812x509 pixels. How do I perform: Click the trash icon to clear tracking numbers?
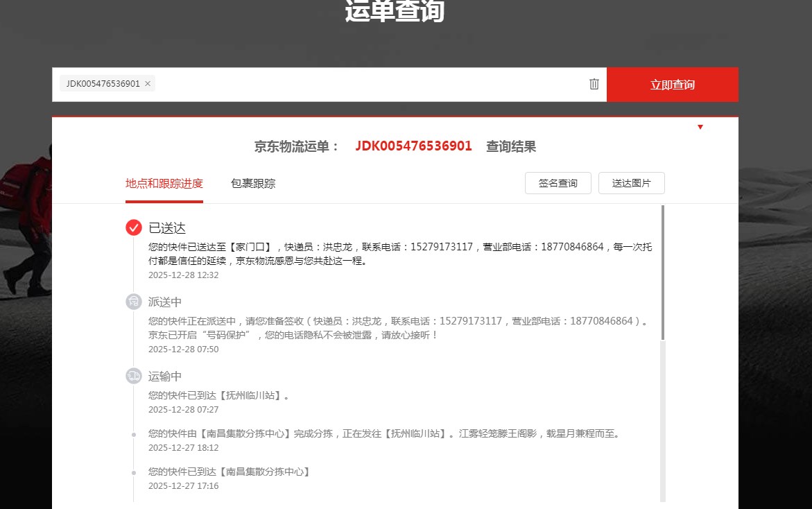pyautogui.click(x=594, y=84)
